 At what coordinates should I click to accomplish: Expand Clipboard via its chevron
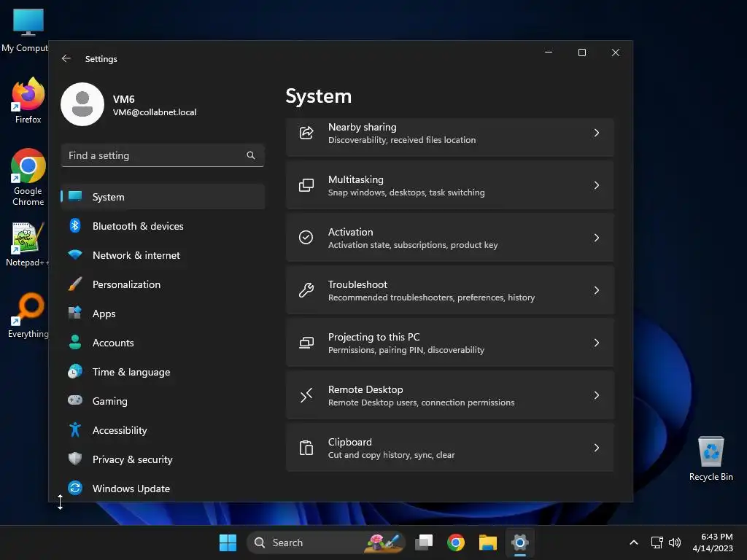pos(597,448)
